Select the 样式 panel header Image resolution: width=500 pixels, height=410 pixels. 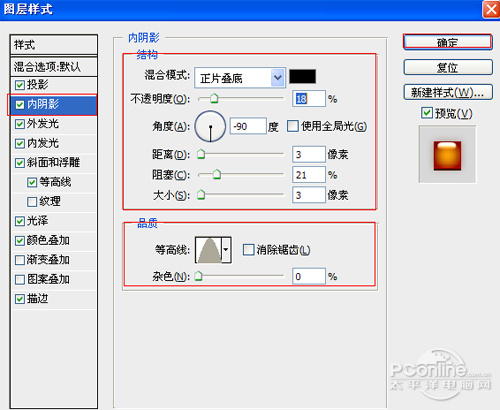coord(53,45)
